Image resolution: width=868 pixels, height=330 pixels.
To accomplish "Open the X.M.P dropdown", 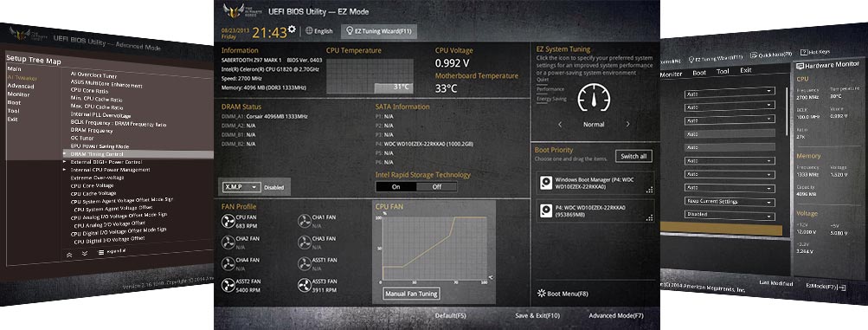I will [241, 187].
